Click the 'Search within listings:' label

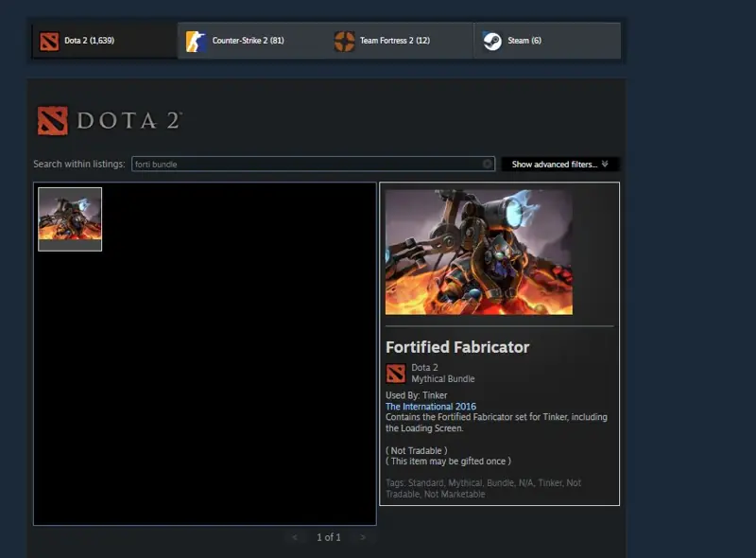tap(79, 165)
